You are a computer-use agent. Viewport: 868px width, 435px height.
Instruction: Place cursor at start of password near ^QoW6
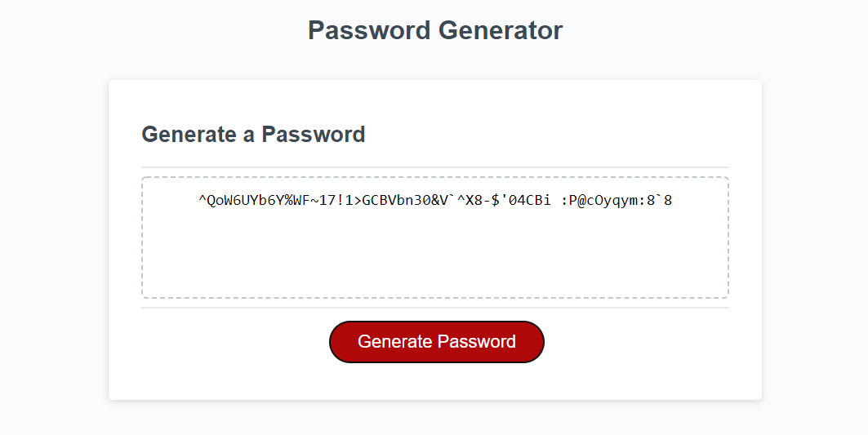click(199, 200)
